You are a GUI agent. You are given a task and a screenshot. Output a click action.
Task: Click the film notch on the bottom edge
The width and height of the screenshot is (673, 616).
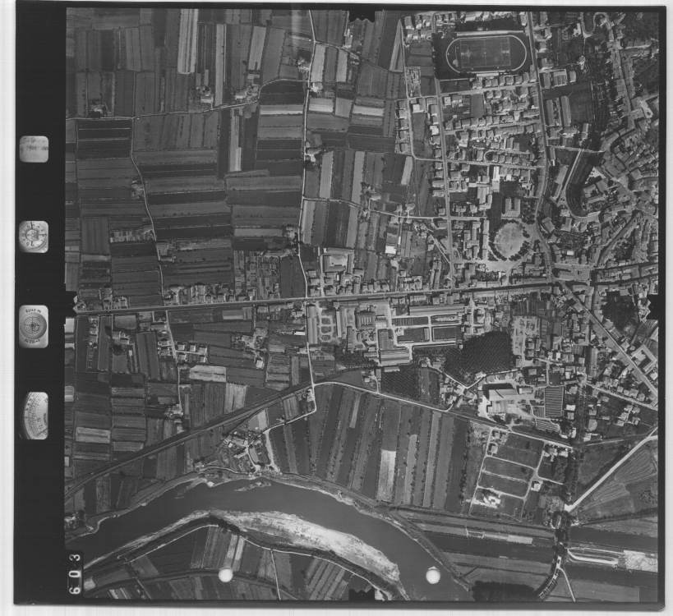pos(362,593)
